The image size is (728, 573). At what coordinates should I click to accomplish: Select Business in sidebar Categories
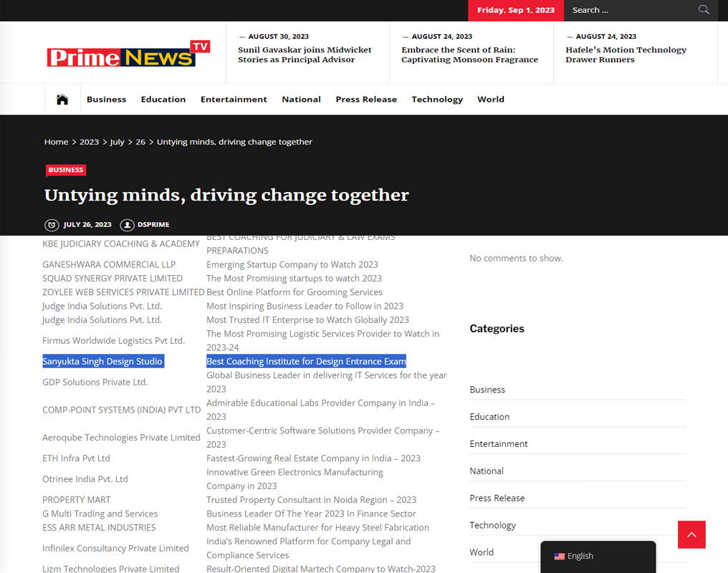[x=487, y=390]
